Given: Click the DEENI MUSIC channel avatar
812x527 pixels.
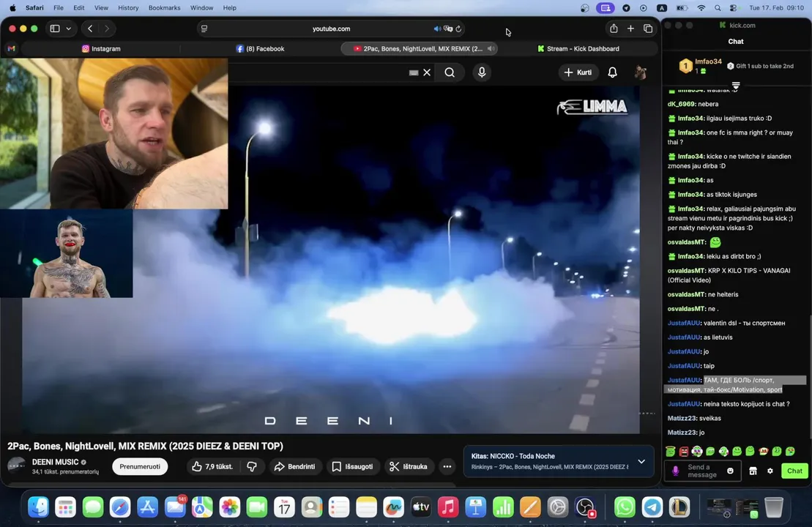Looking at the screenshot, I should pos(17,466).
